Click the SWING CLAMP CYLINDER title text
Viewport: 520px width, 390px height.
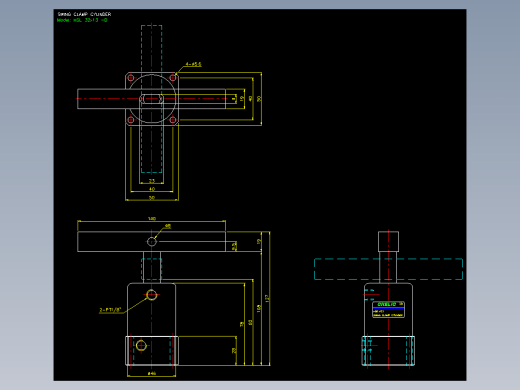click(84, 14)
